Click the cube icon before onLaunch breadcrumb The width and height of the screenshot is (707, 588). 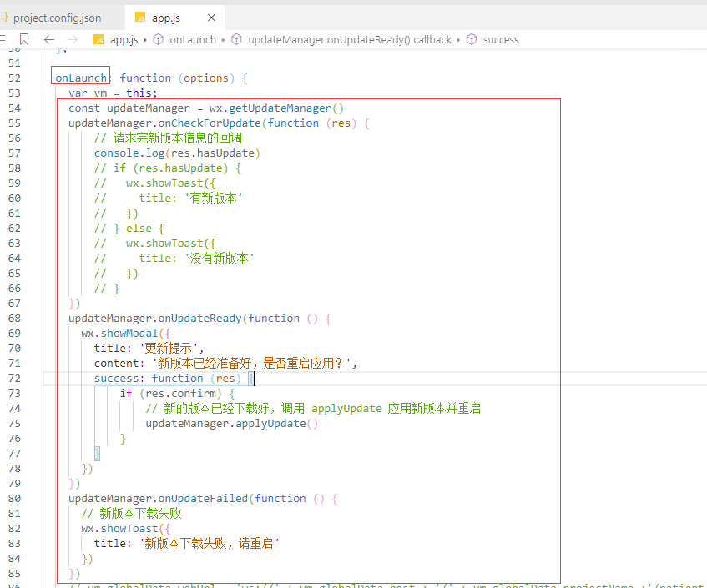point(159,40)
